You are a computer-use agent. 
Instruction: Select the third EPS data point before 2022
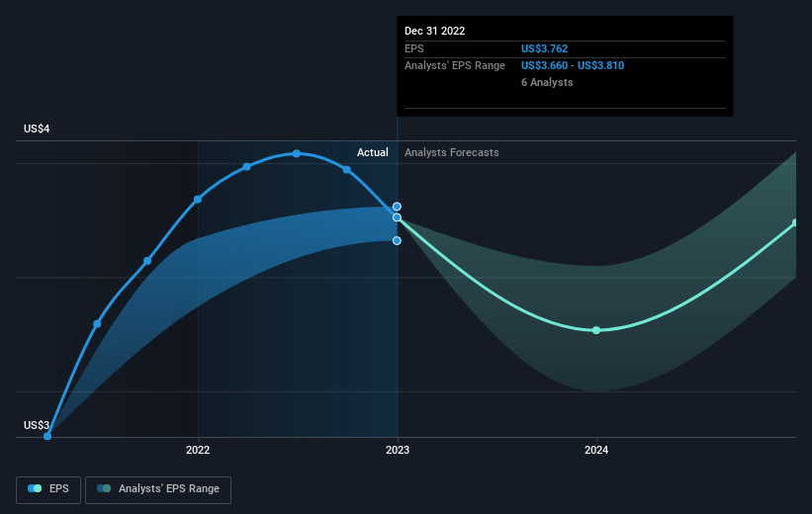point(147,261)
